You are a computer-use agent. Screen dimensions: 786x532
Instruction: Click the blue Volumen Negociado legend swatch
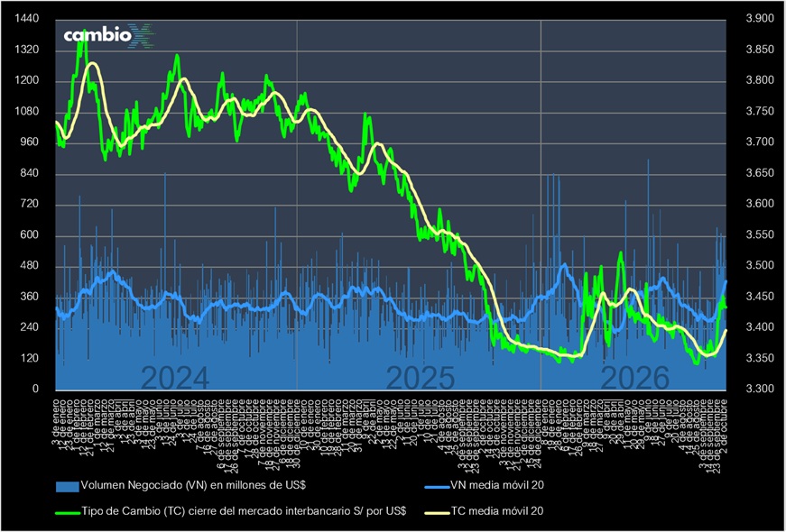click(67, 486)
